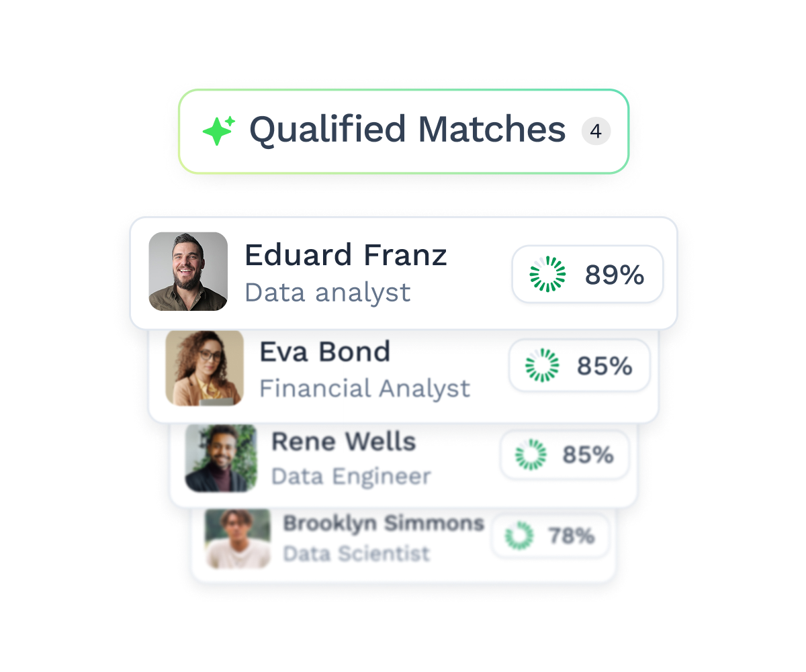
Task: Open Eva Bond's profile photo
Action: (204, 367)
